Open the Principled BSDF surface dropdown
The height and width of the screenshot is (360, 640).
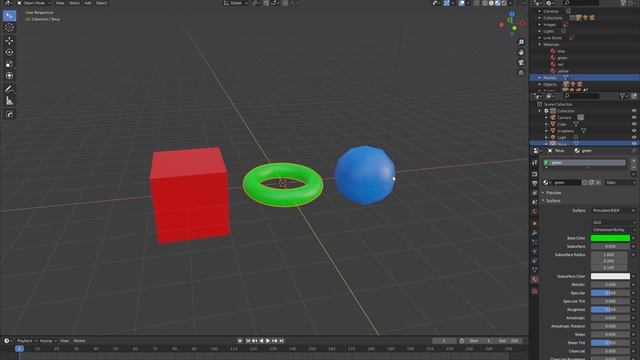pos(614,211)
